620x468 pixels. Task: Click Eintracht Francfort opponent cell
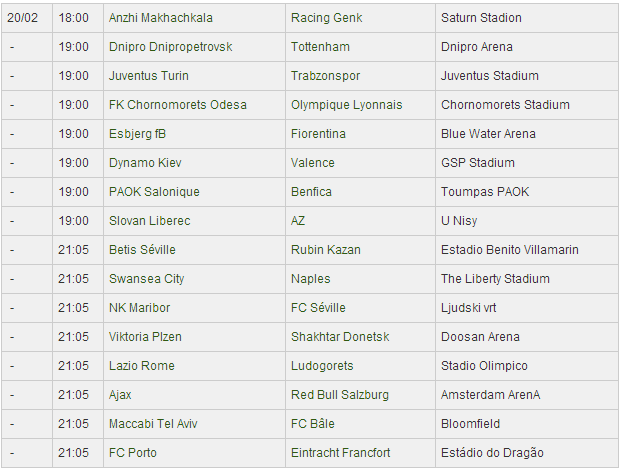[360, 453]
